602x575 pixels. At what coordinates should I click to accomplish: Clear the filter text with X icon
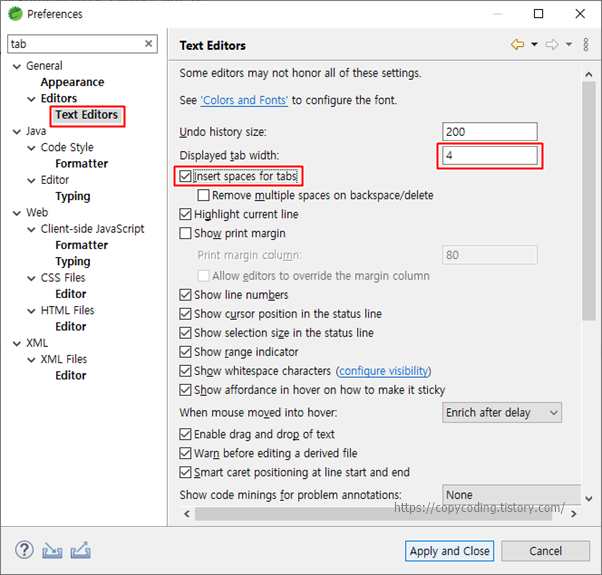click(149, 43)
